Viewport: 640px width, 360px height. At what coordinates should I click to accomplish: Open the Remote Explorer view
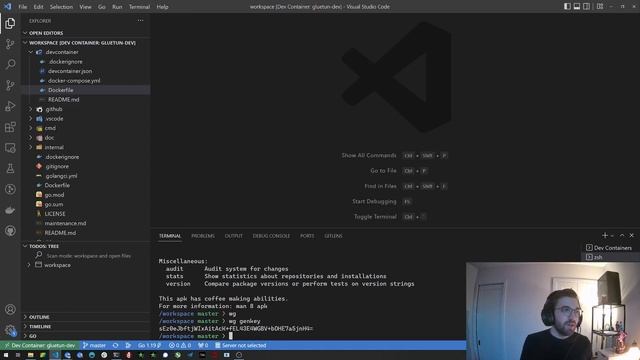pyautogui.click(x=10, y=148)
